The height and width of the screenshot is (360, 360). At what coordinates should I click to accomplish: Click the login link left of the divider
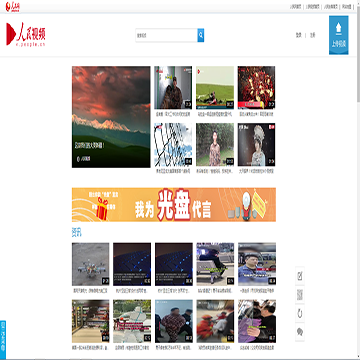pos(299,35)
